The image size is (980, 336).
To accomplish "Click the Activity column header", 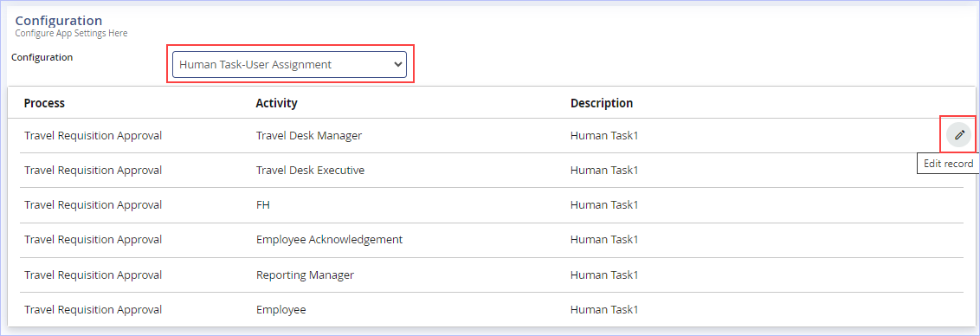I will [x=276, y=103].
